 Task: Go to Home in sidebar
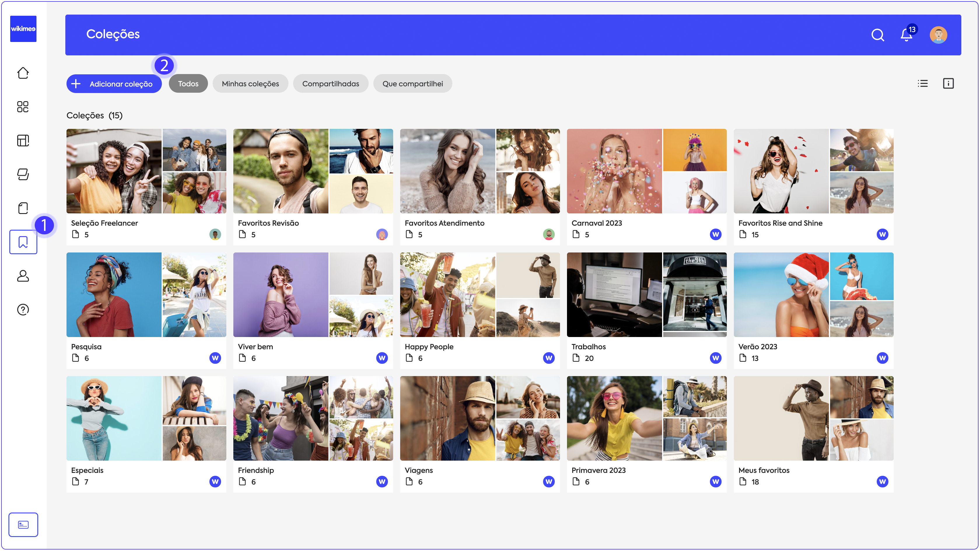(x=23, y=73)
